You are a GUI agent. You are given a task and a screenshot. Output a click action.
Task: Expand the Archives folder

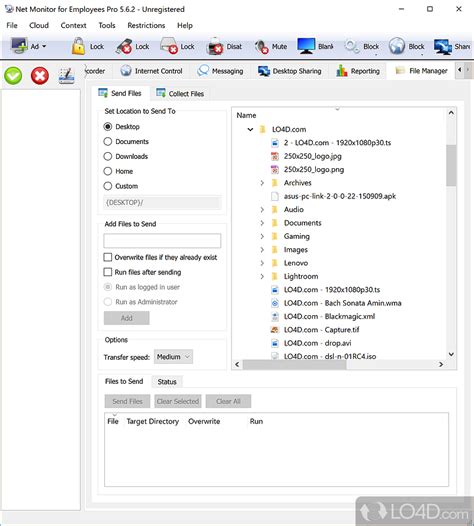[262, 183]
